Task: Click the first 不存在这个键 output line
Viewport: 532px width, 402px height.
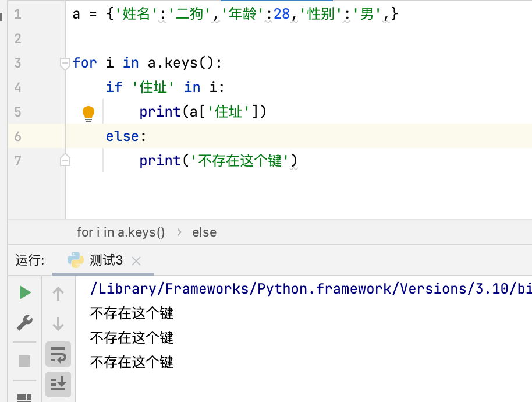Action: pos(132,313)
